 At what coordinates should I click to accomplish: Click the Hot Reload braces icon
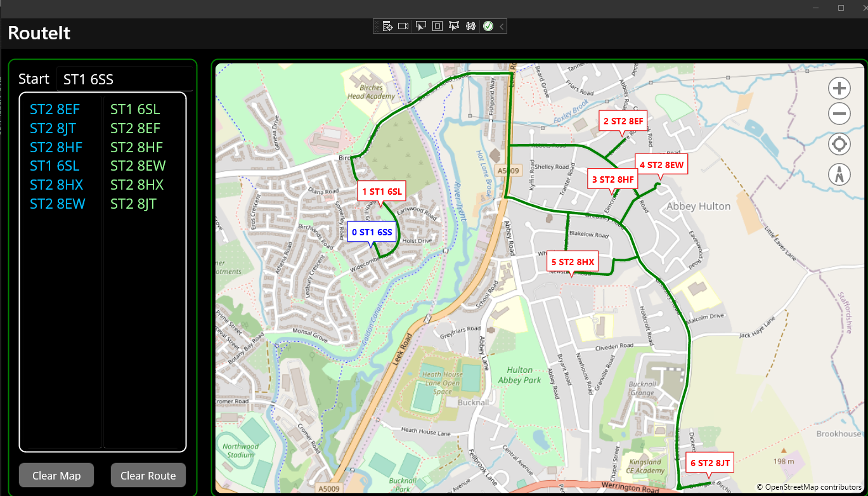[x=470, y=26]
